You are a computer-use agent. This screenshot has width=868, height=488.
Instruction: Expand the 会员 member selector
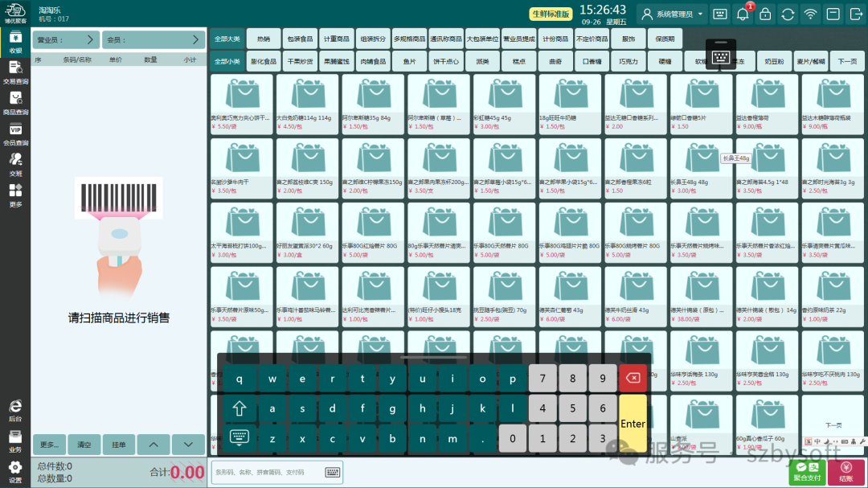(x=154, y=40)
